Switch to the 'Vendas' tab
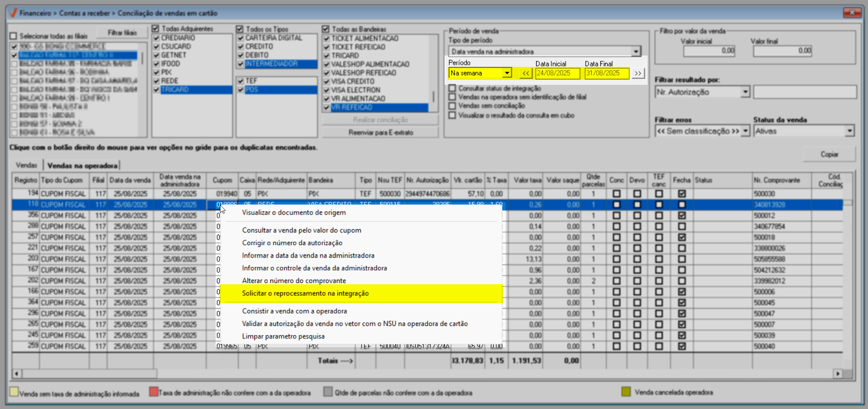This screenshot has height=409, width=868. (27, 165)
